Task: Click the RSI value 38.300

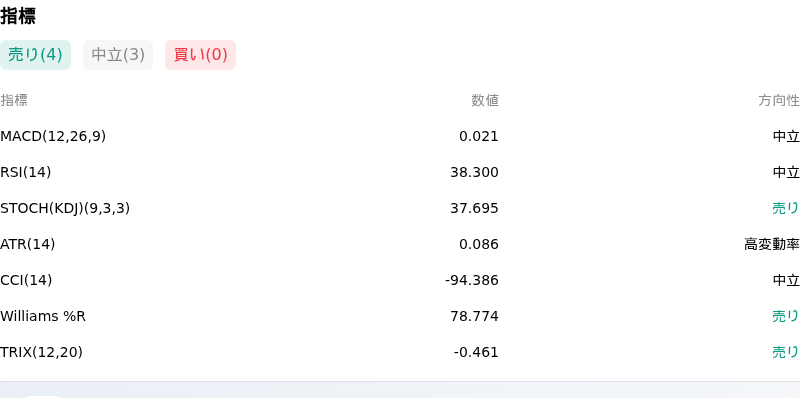Action: point(474,172)
